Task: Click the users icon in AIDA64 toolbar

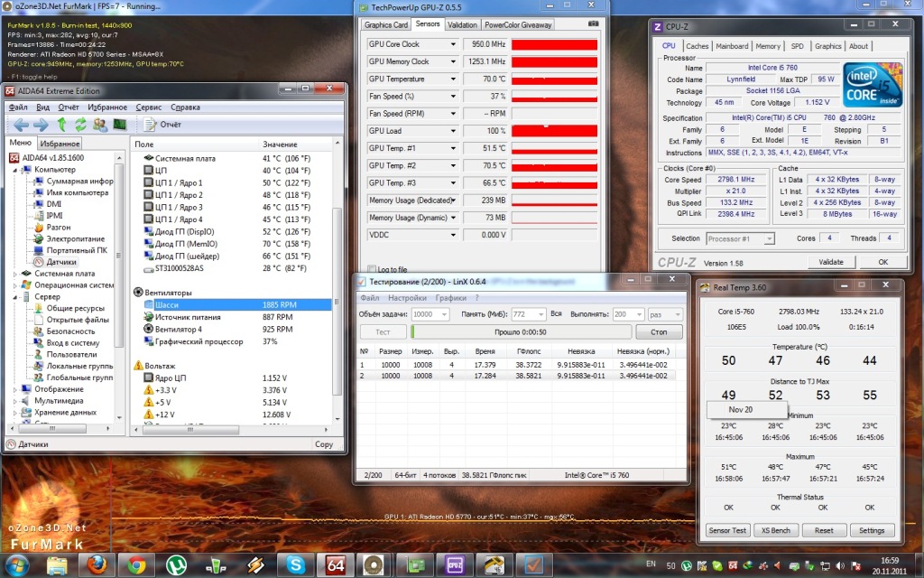Action: (x=99, y=125)
